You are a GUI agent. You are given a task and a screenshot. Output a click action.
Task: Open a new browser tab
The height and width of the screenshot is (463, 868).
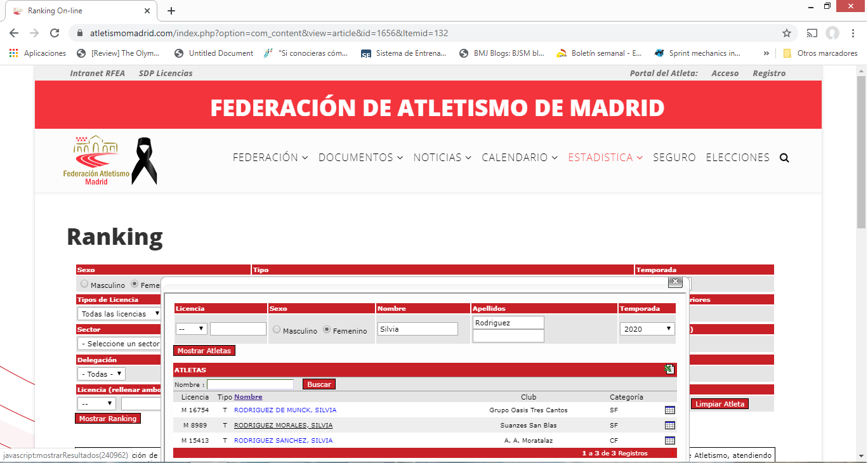(x=171, y=11)
